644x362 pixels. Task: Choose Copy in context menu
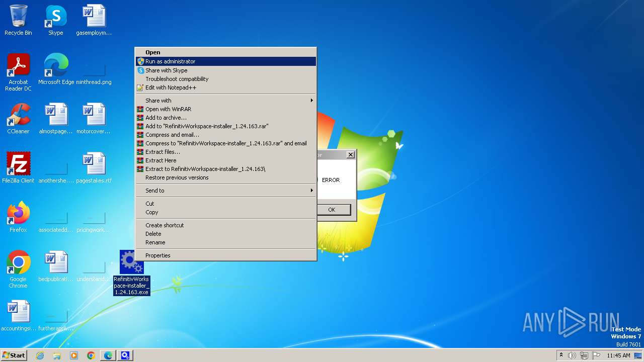(226, 212)
